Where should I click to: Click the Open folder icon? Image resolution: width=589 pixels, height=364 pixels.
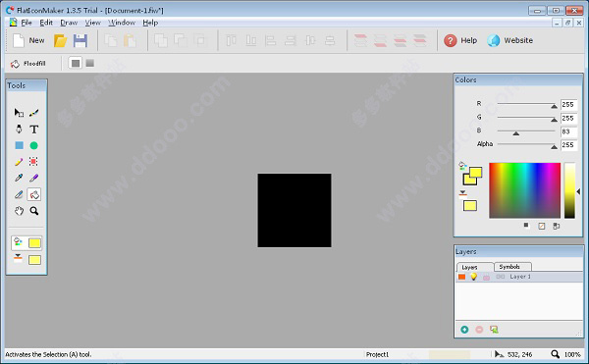60,40
